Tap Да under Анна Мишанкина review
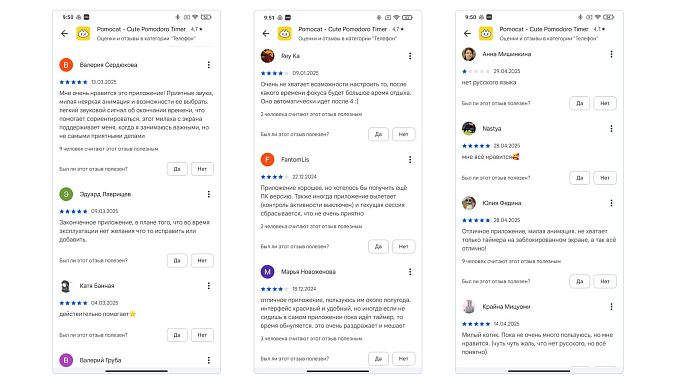This screenshot has width=676, height=384. click(x=580, y=103)
